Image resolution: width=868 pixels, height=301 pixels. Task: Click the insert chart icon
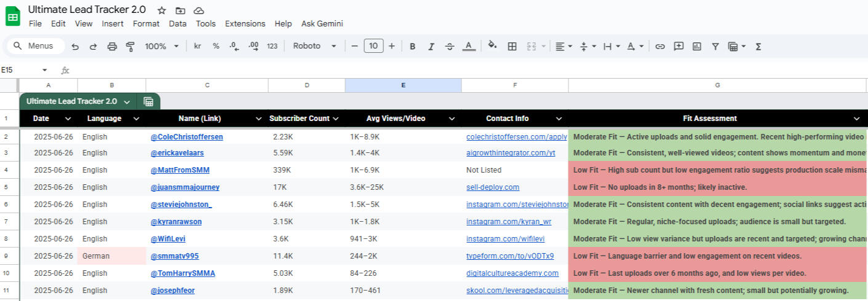pyautogui.click(x=697, y=46)
